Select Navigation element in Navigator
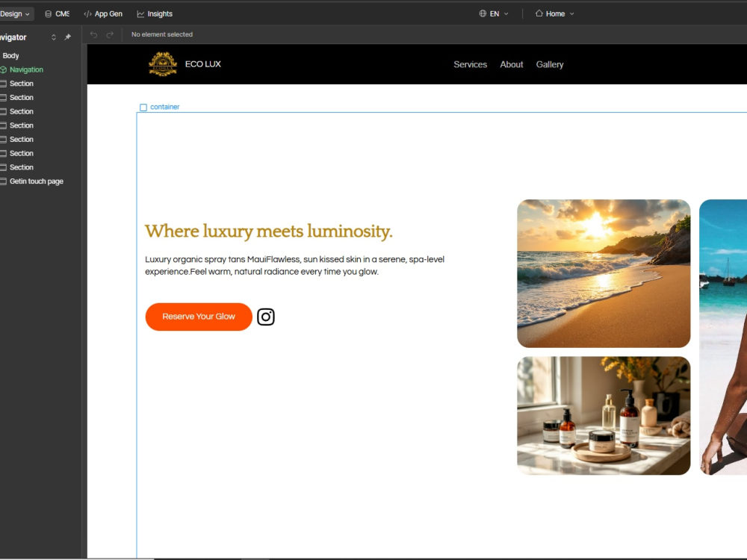This screenshot has height=560, width=747. (26, 69)
